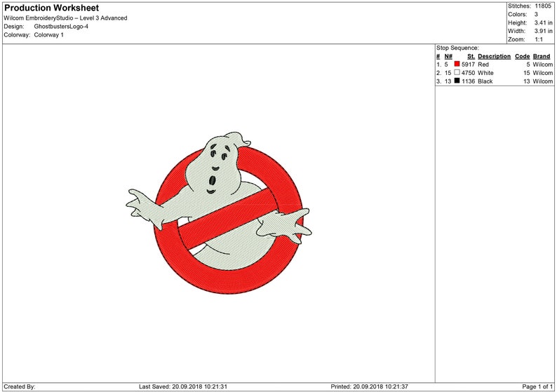This screenshot has width=557, height=392.
Task: Click the height value '3.41 in'
Action: [x=543, y=22]
